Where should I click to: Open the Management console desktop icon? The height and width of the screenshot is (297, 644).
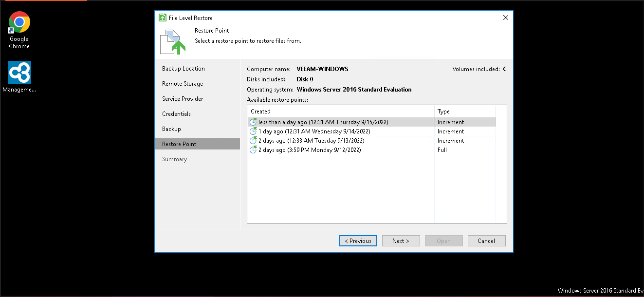[19, 73]
